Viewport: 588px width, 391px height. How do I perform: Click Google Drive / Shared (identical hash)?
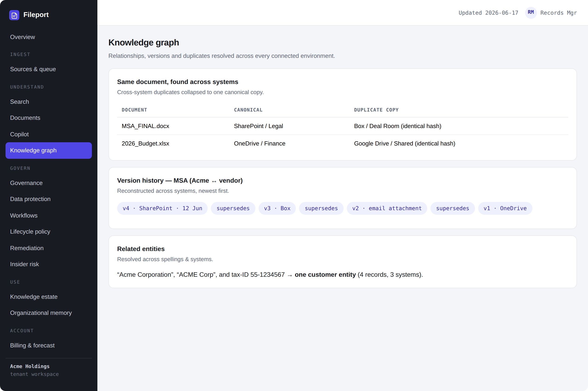pyautogui.click(x=404, y=143)
